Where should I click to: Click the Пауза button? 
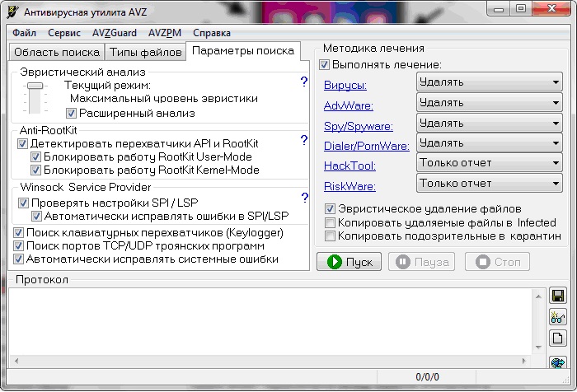pos(422,262)
